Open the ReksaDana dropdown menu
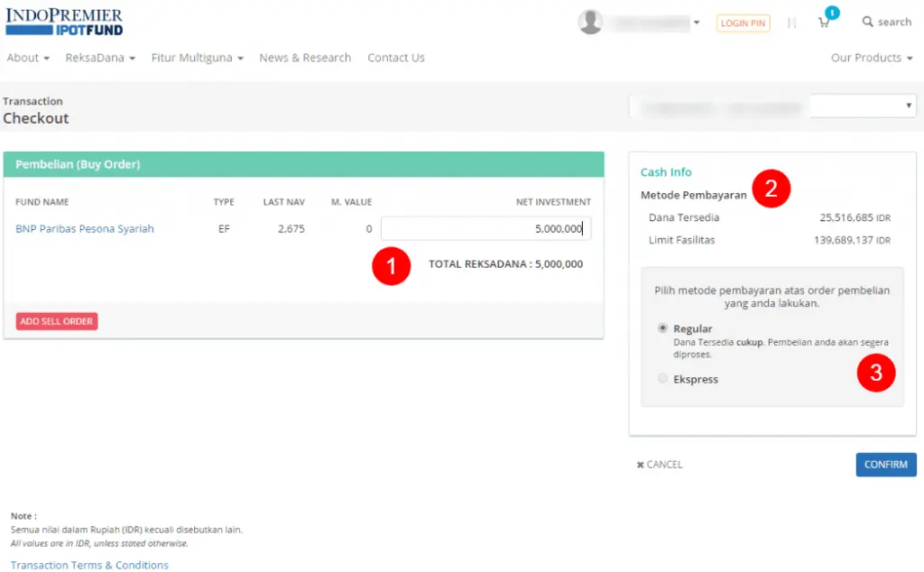 100,58
